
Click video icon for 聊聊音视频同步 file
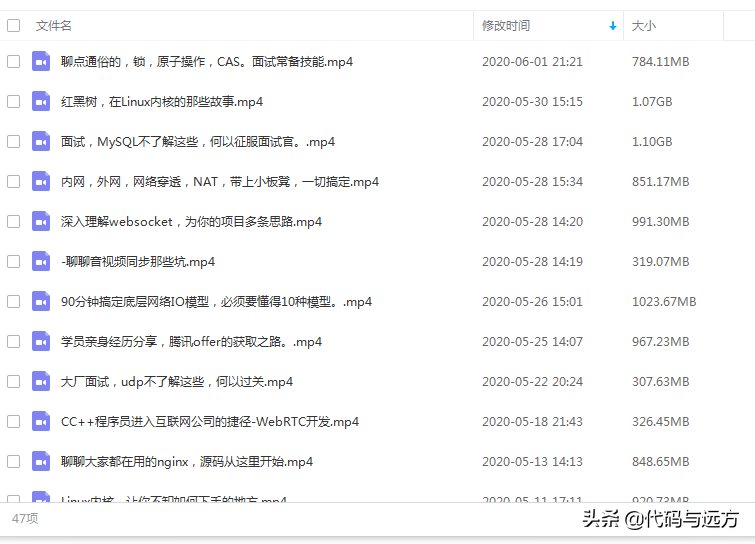(41, 261)
